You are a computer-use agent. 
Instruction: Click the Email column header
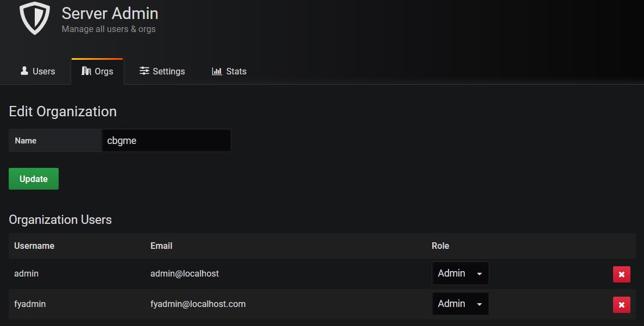point(161,246)
